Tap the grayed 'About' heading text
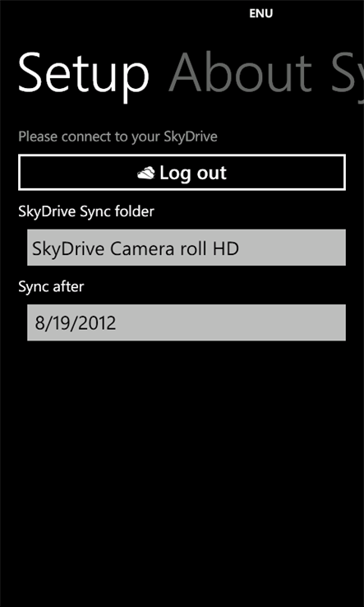 point(240,74)
